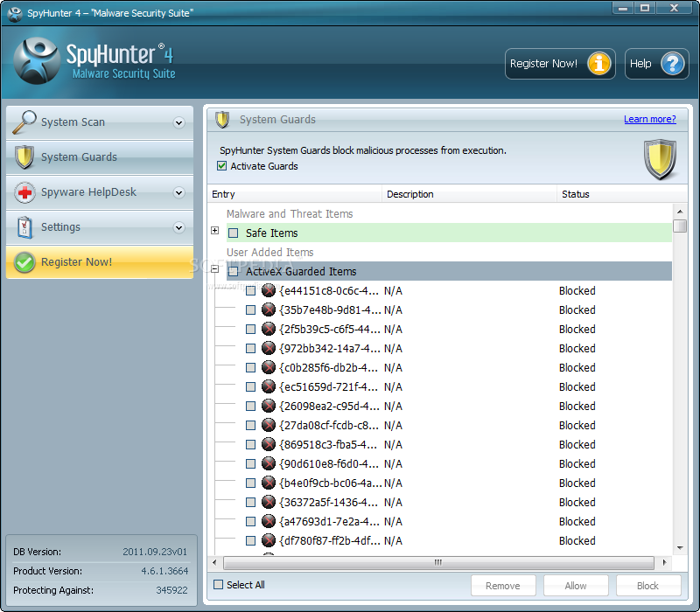The height and width of the screenshot is (612, 700).
Task: Check the Safe Items checkbox
Action: 234,233
